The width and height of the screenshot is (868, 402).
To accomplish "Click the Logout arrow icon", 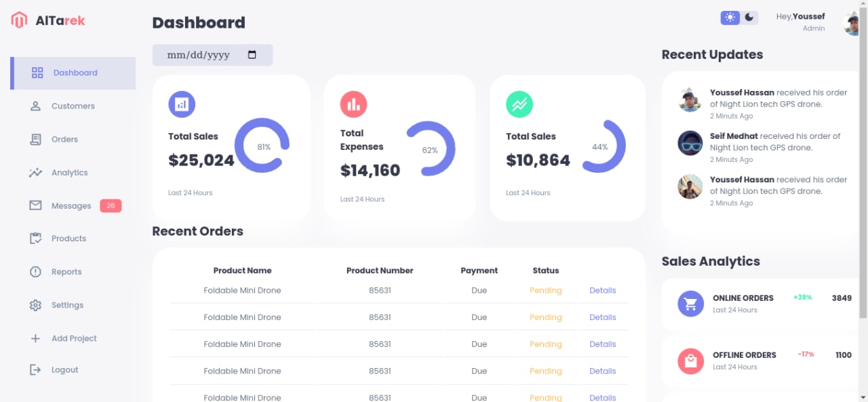I will click(x=35, y=369).
